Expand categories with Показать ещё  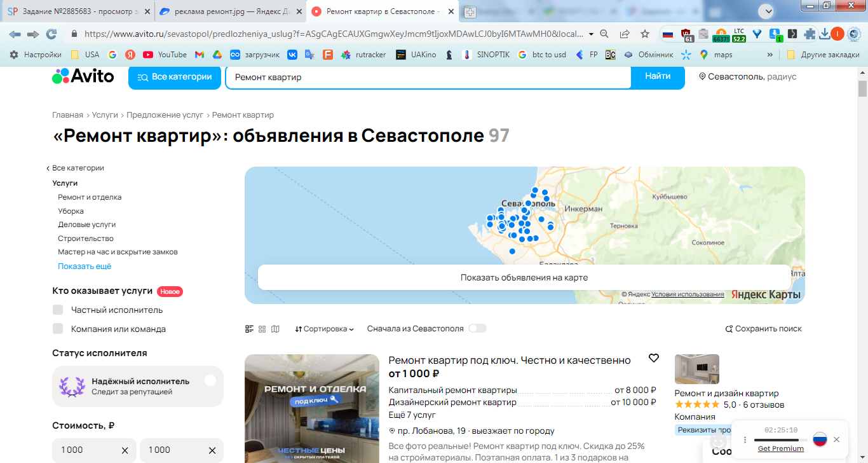pyautogui.click(x=85, y=266)
